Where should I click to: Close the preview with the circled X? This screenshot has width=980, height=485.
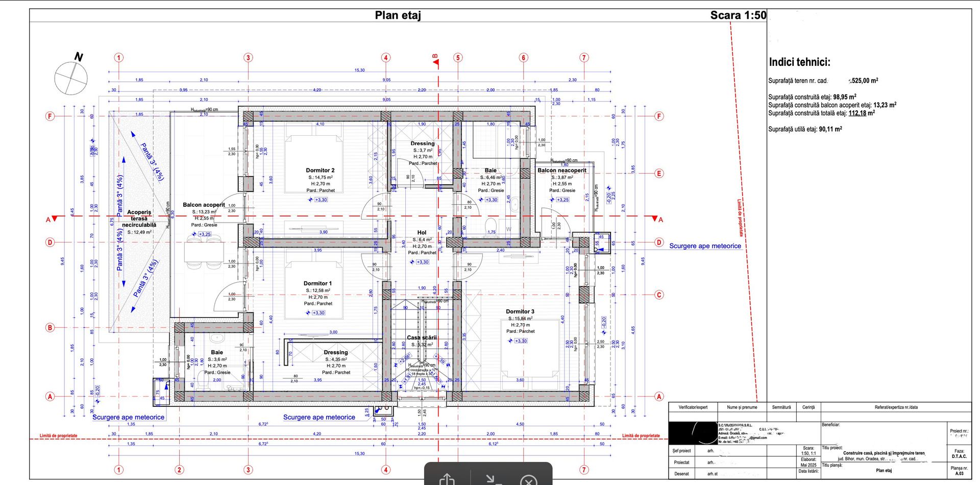(529, 480)
